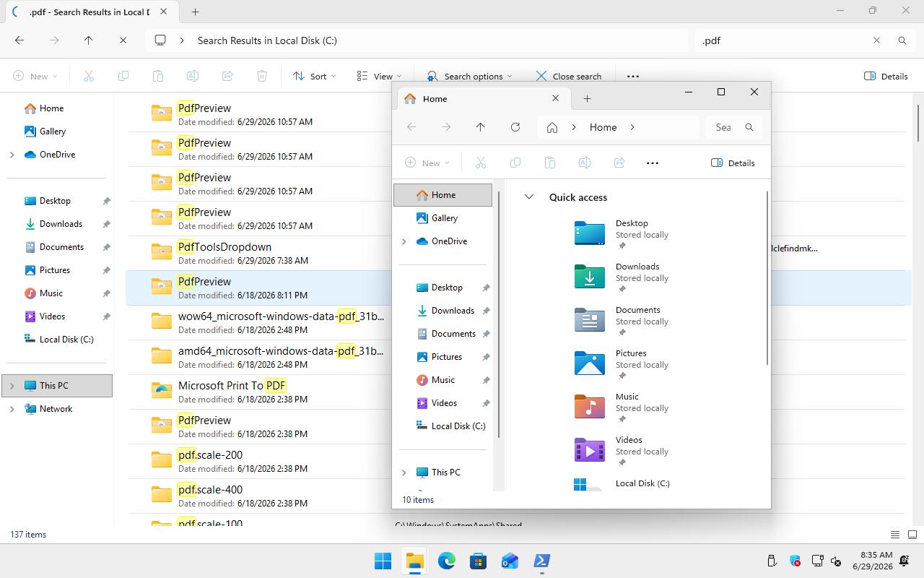The height and width of the screenshot is (578, 924).
Task: Open Gallery in the Home window sidebar
Action: point(444,218)
